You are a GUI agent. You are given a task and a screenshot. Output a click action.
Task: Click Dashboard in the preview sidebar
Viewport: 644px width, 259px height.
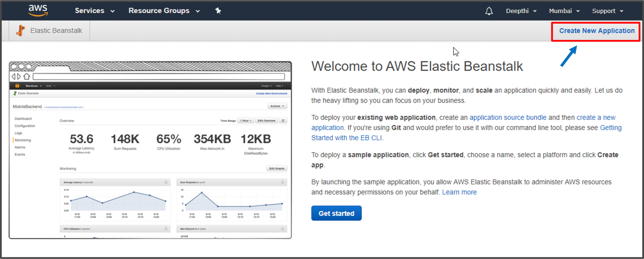tap(23, 119)
